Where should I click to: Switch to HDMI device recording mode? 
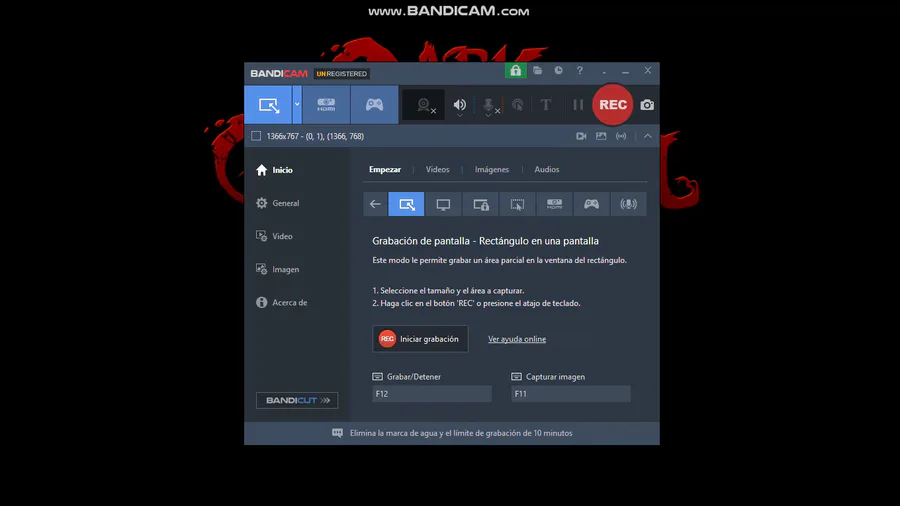[x=326, y=105]
